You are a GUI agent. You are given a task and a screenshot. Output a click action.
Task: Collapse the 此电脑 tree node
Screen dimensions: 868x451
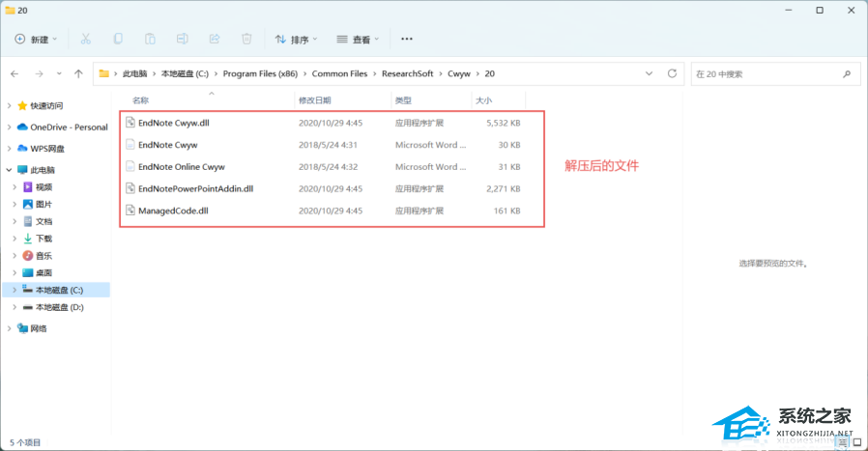coord(9,170)
